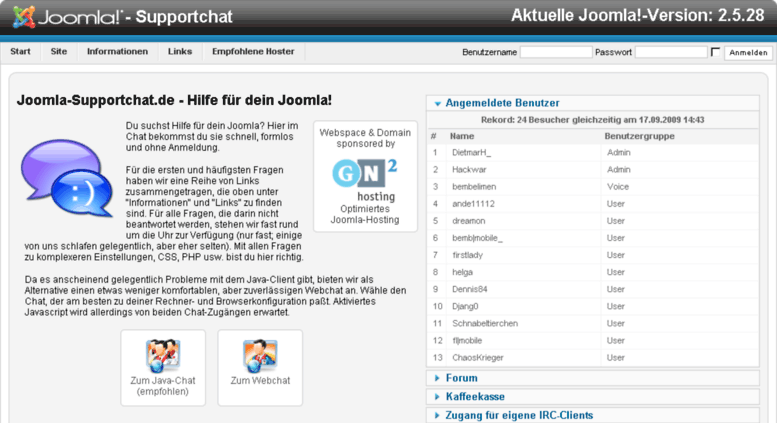The height and width of the screenshot is (423, 777).
Task: Click the Admin cell in Hackwar's row
Action: tap(618, 169)
